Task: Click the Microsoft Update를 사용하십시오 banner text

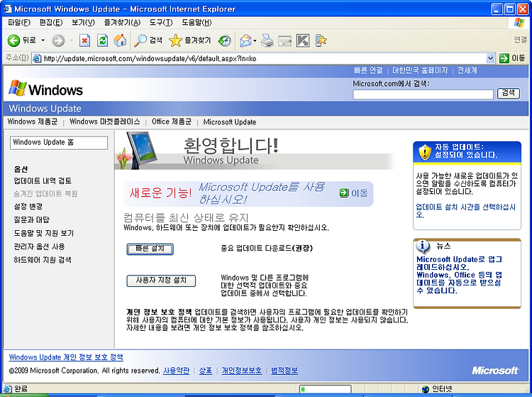Action: 262,193
